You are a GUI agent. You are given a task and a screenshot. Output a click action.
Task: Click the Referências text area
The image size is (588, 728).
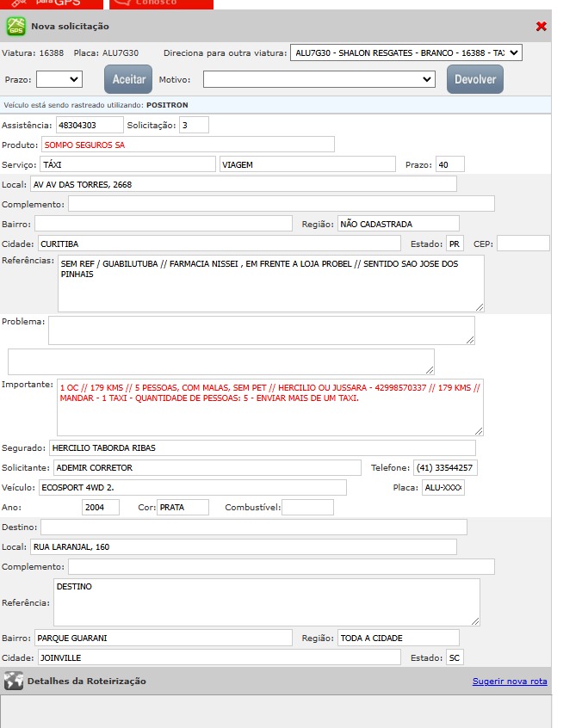271,284
